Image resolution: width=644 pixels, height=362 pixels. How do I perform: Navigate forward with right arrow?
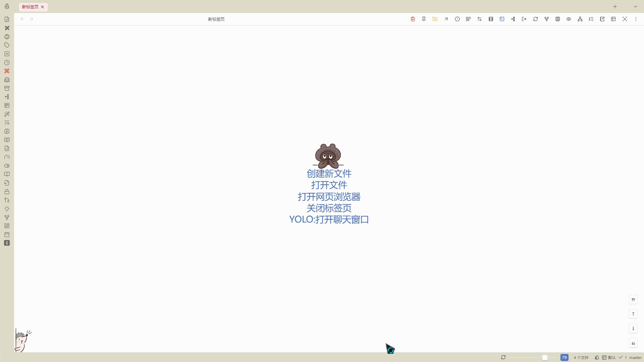point(32,19)
